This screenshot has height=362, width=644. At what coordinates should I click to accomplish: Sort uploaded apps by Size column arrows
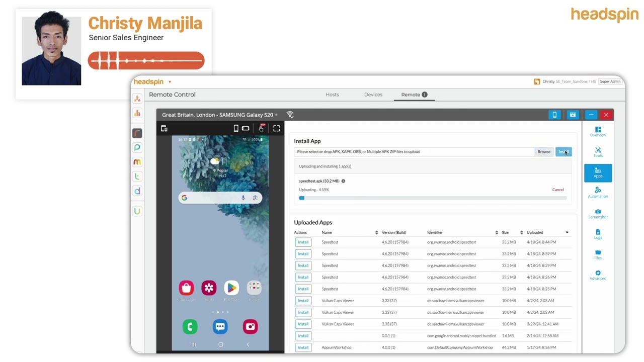pos(522,233)
